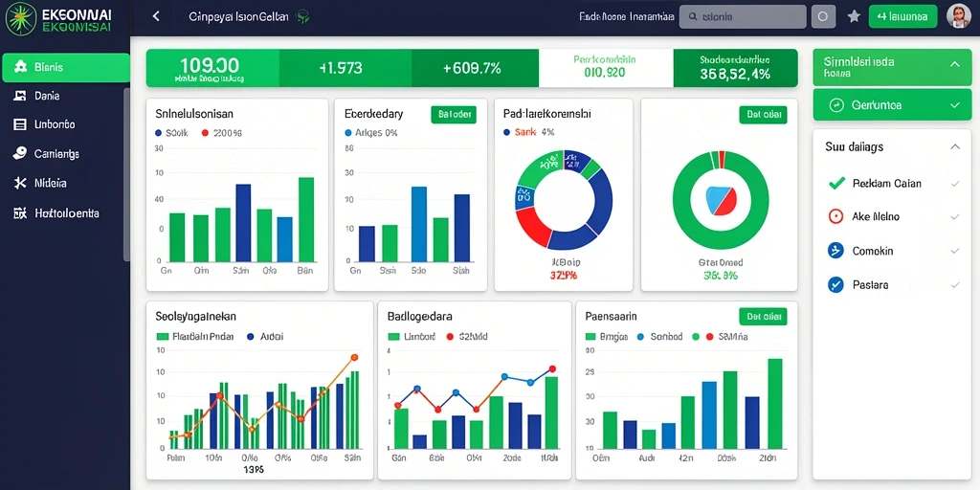980x490 pixels.
Task: Toggle the Ake Melno radio item
Action: 835,216
